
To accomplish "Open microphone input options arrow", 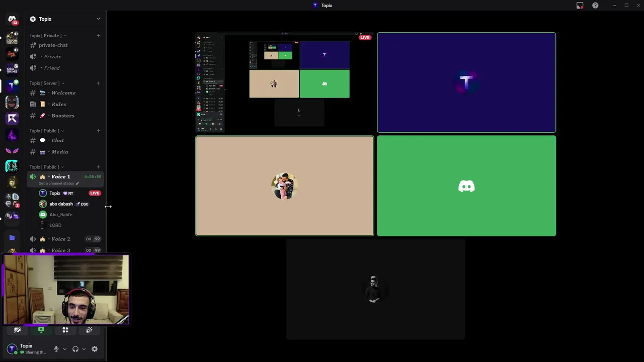I will (x=64, y=349).
